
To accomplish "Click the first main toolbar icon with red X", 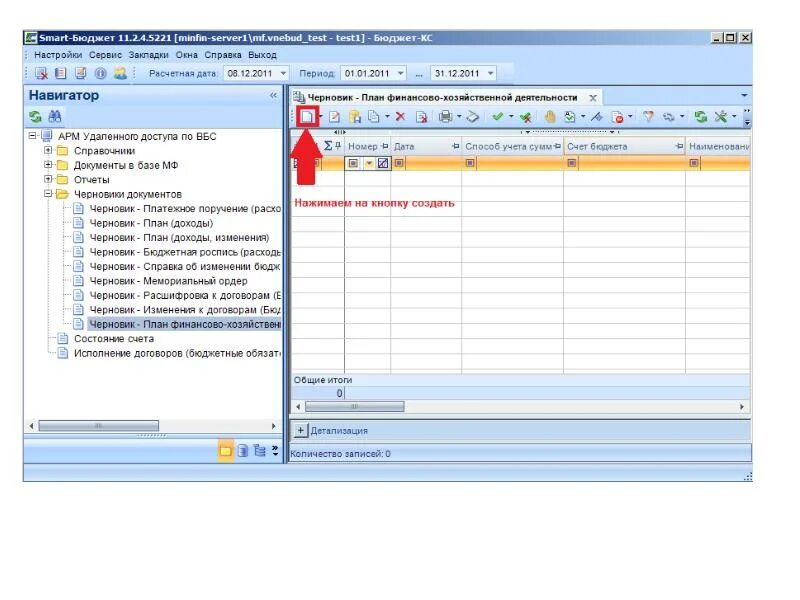I will 41,73.
